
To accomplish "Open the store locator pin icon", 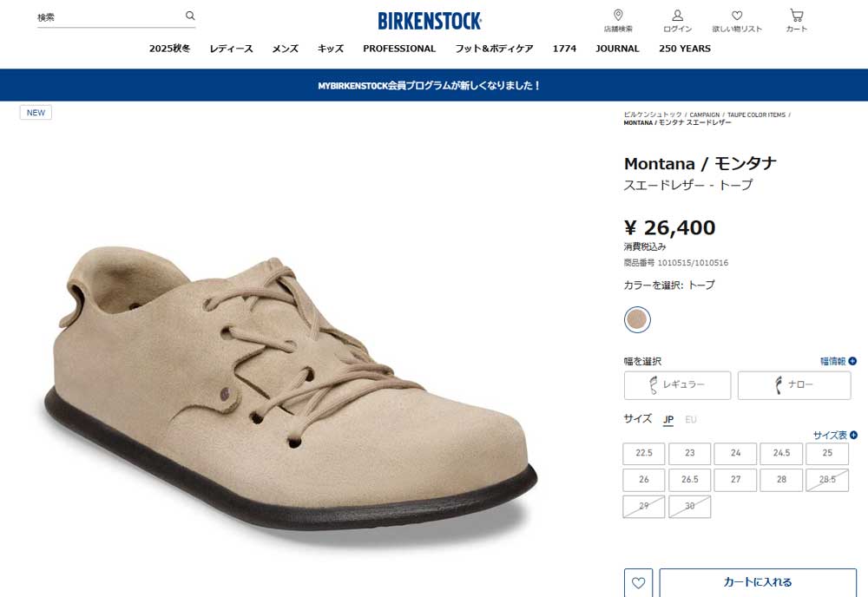I will tap(618, 15).
